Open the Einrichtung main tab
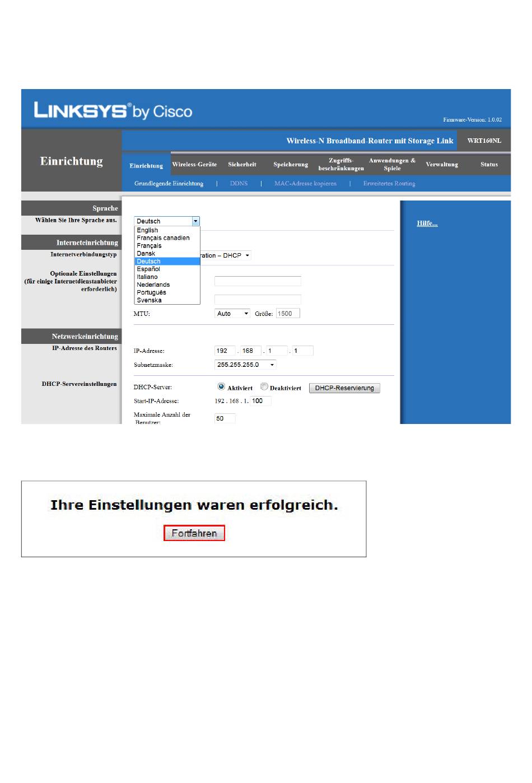The width and height of the screenshot is (532, 783). coord(146,165)
